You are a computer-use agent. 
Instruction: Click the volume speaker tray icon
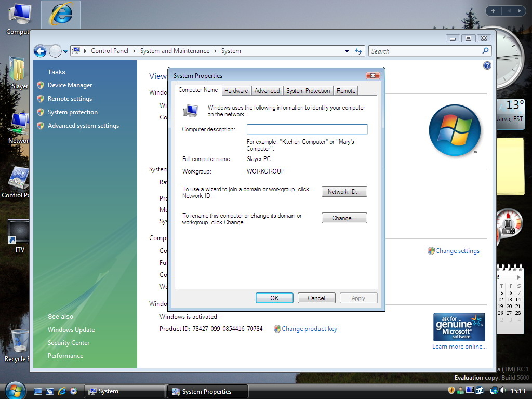[502, 391]
